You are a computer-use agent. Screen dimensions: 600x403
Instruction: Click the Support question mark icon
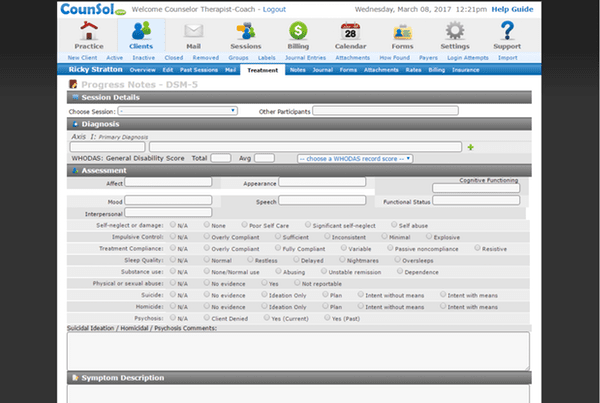click(x=507, y=30)
